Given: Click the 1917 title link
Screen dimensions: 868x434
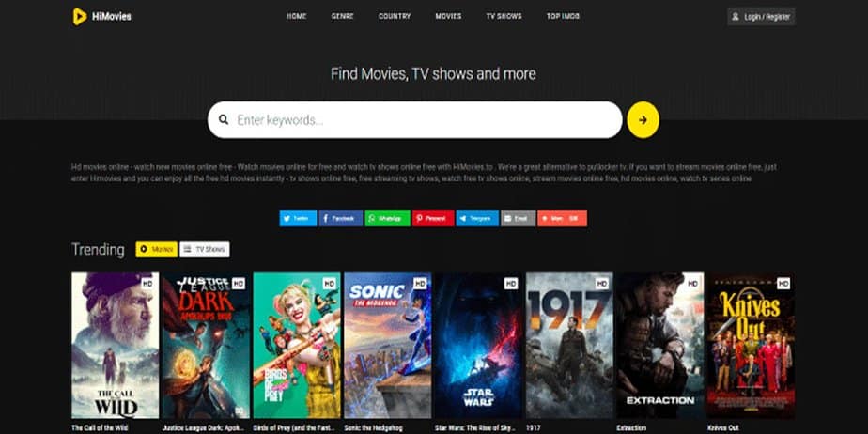Looking at the screenshot, I should coord(532,428).
